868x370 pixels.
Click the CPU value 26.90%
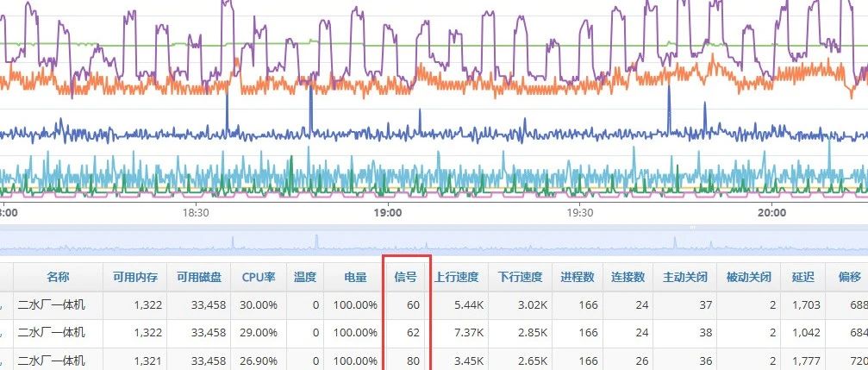coord(259,361)
